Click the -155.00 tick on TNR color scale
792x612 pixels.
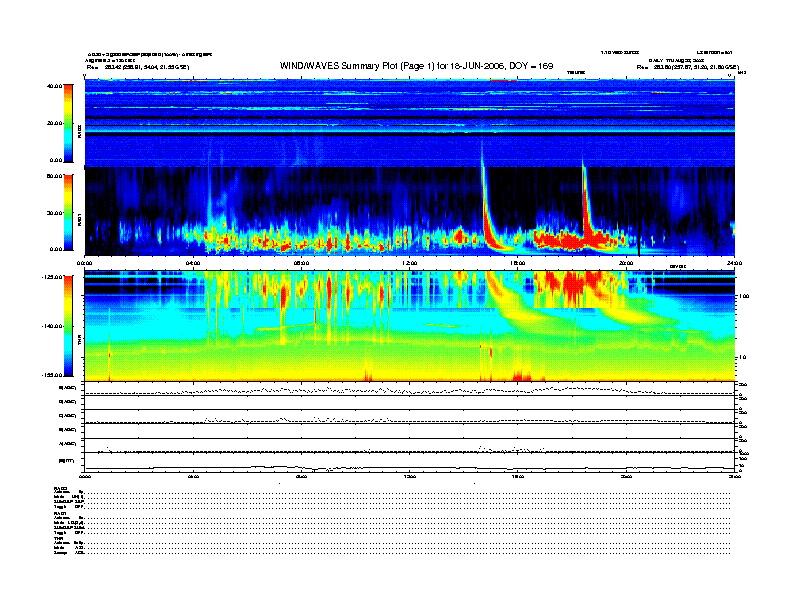point(52,375)
